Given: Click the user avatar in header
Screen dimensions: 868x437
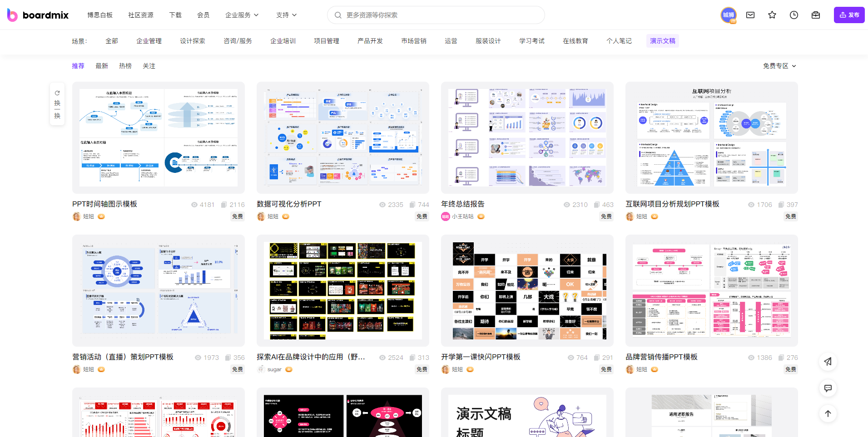Looking at the screenshot, I should (x=729, y=15).
